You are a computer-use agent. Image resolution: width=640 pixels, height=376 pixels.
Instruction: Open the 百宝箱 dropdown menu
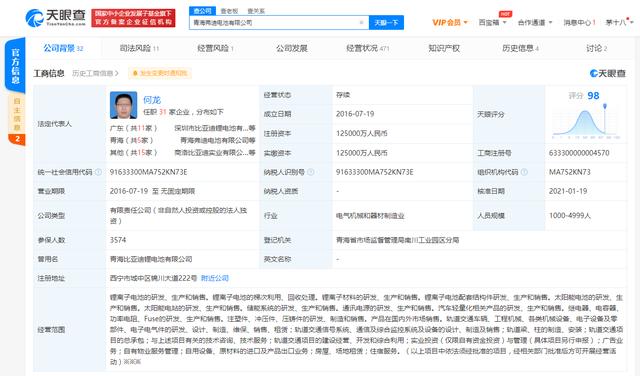(x=492, y=22)
